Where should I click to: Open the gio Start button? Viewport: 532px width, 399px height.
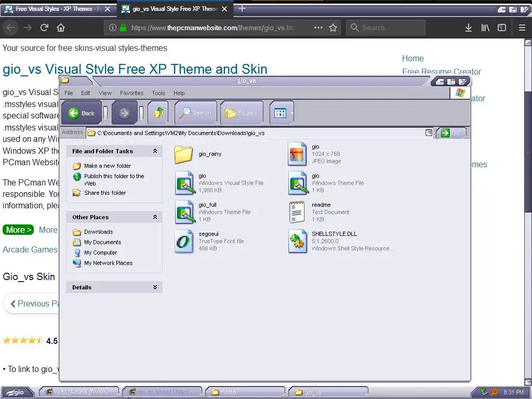click(x=17, y=392)
